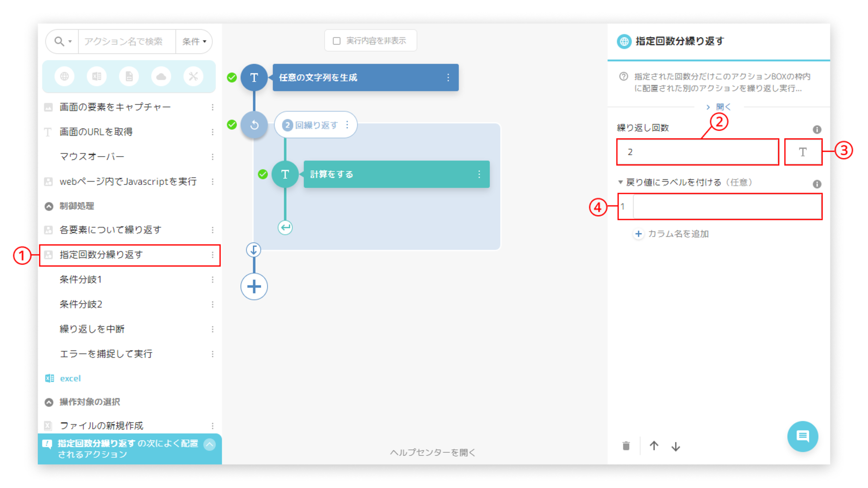
Task: Collapse the よく配置されるアクション suggestion banner
Action: (210, 444)
